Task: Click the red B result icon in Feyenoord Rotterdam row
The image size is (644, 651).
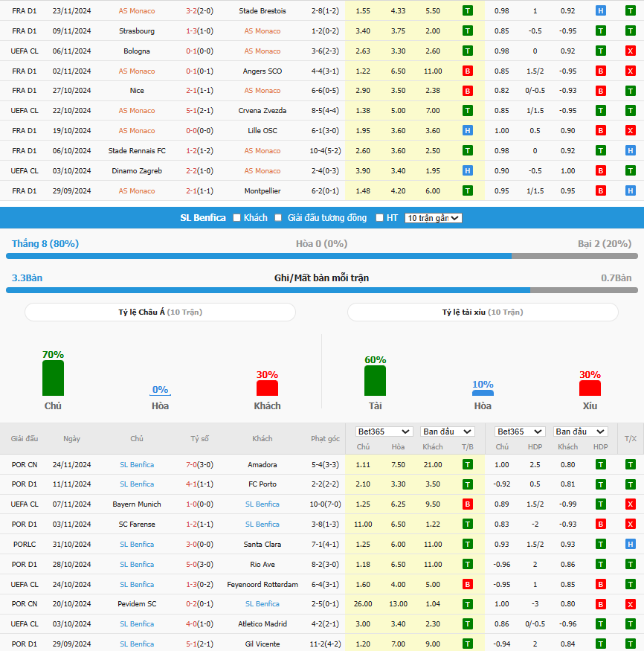Action: click(468, 585)
